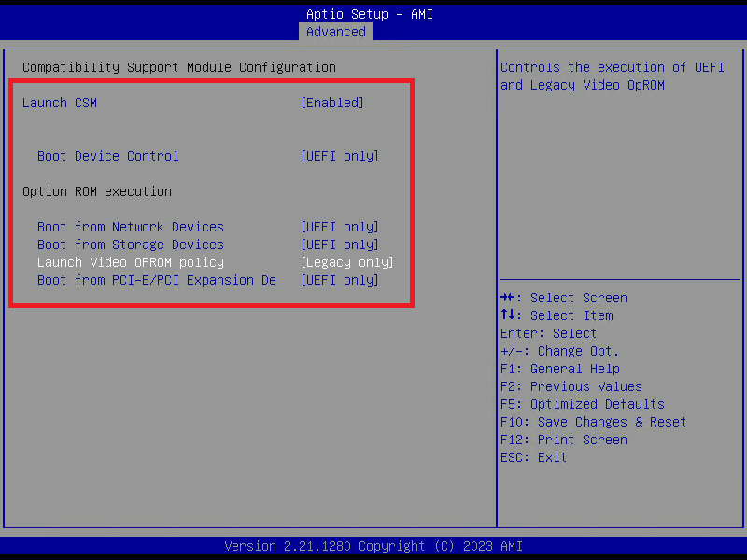The height and width of the screenshot is (560, 747).
Task: Open Boot Device Control [UEFI only] dropdown
Action: coord(340,156)
